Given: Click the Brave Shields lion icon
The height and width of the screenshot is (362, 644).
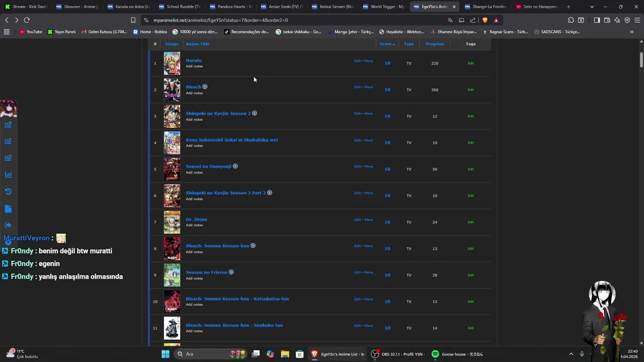Looking at the screenshot, I should [x=485, y=20].
